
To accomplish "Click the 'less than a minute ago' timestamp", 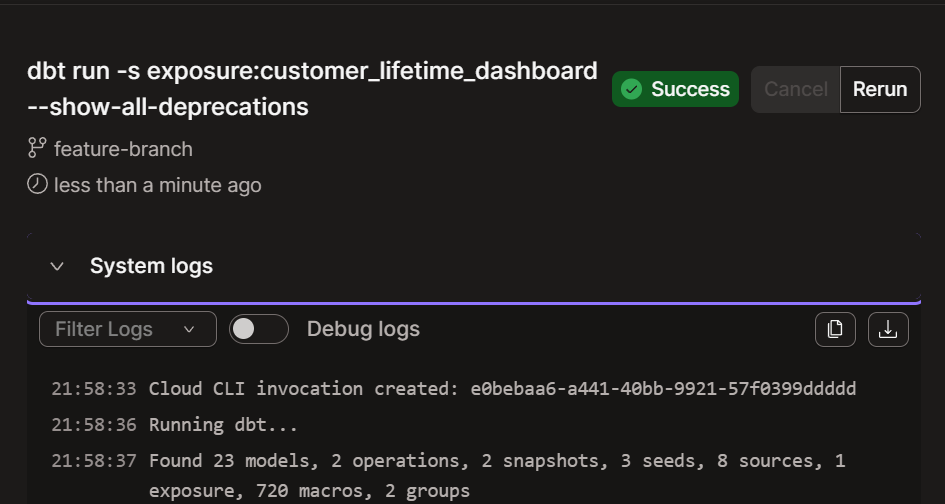I will tap(158, 185).
